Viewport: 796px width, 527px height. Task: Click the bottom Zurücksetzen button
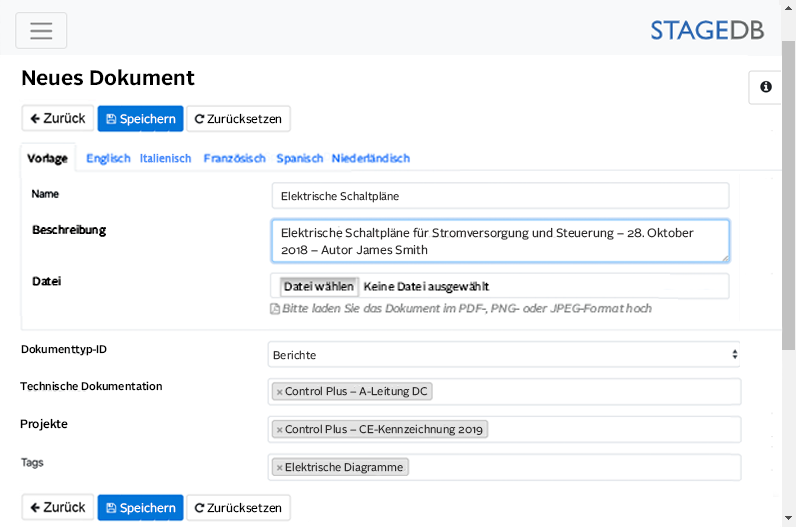tap(238, 508)
